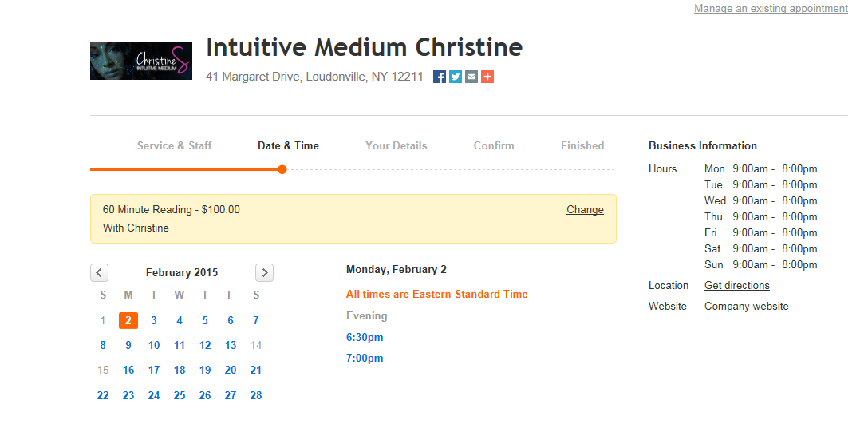The width and height of the screenshot is (868, 428).
Task: Select February 28 in calendar
Action: coord(256,396)
